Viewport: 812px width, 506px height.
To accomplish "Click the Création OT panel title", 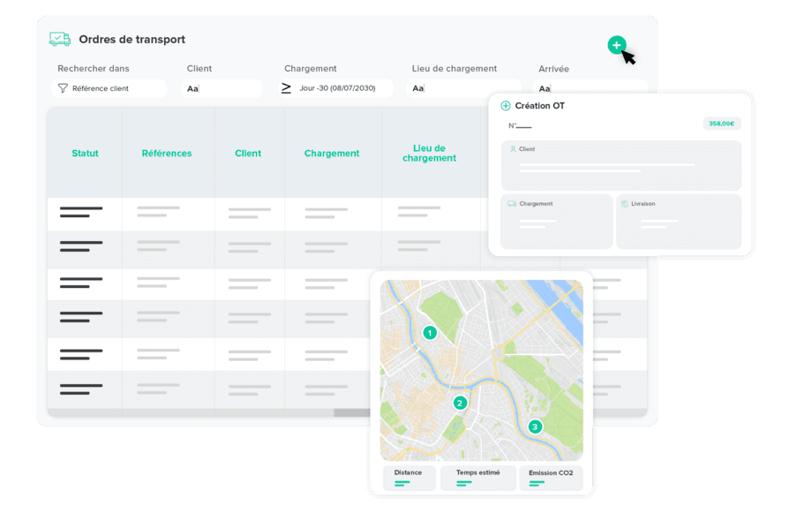I will (539, 106).
